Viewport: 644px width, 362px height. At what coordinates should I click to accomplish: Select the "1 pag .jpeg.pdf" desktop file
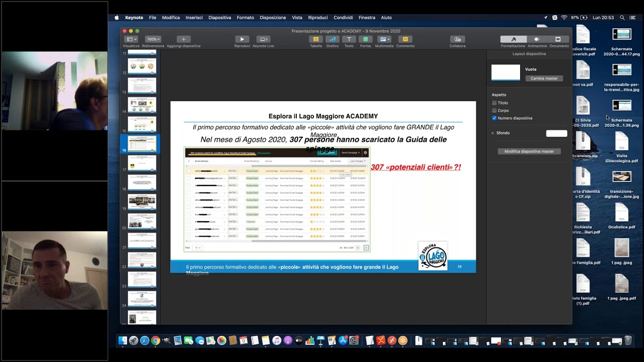[622, 288]
